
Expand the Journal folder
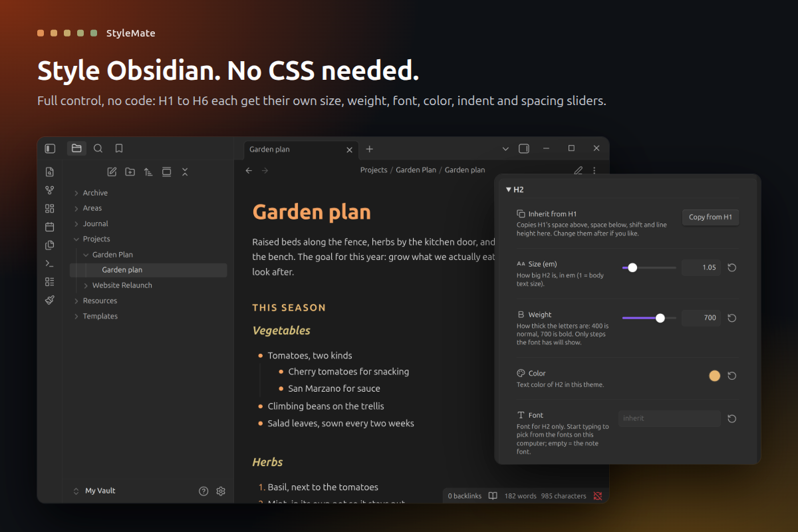click(x=76, y=223)
